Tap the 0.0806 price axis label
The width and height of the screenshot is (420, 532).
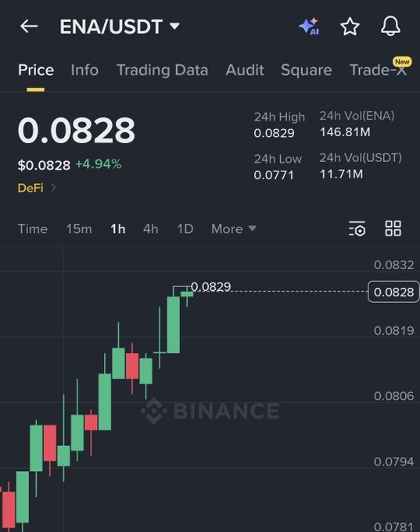click(x=394, y=396)
